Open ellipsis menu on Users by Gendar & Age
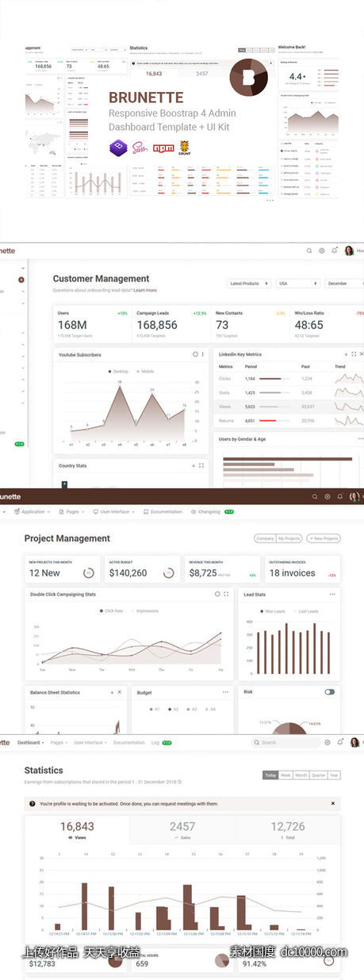This screenshot has height=980, width=364. coord(360,438)
